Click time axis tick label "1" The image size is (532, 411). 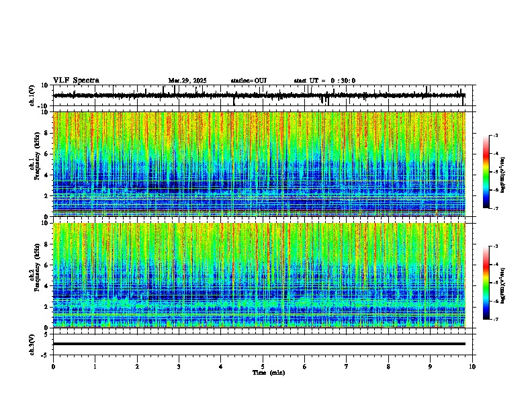[x=95, y=367]
